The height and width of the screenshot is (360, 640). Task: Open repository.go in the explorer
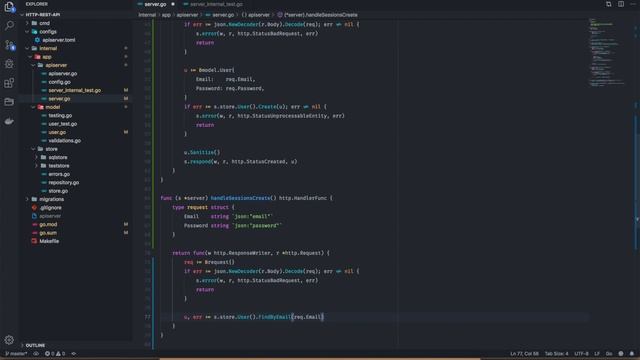point(64,182)
